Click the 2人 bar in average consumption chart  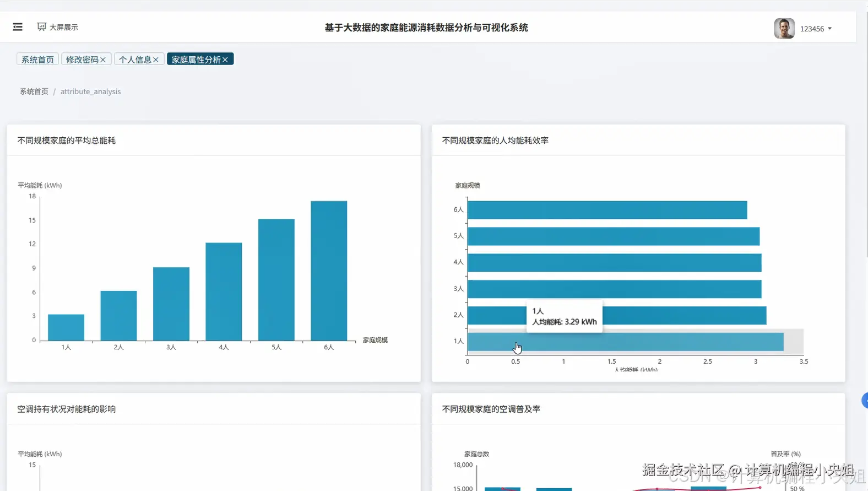[118, 316]
